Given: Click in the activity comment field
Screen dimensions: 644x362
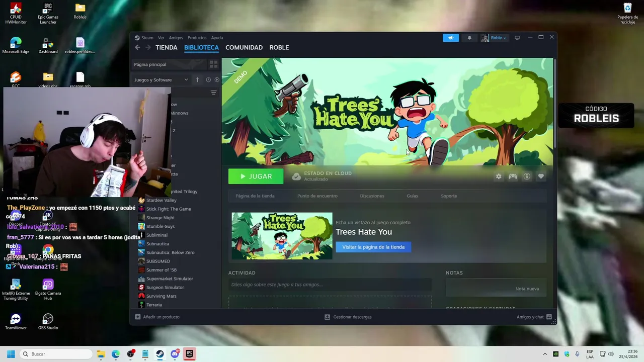Looking at the screenshot, I should 330,285.
